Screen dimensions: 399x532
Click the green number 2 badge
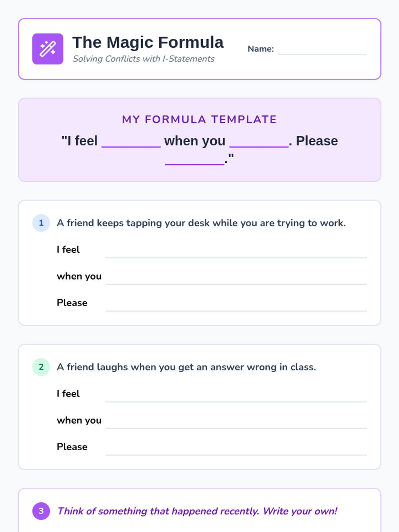point(41,367)
